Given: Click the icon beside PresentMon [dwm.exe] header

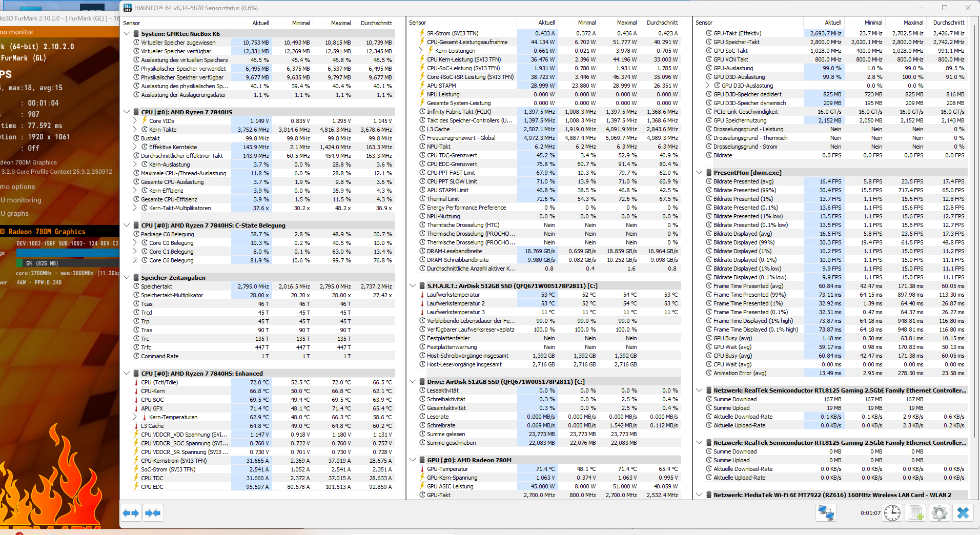Looking at the screenshot, I should tap(709, 173).
